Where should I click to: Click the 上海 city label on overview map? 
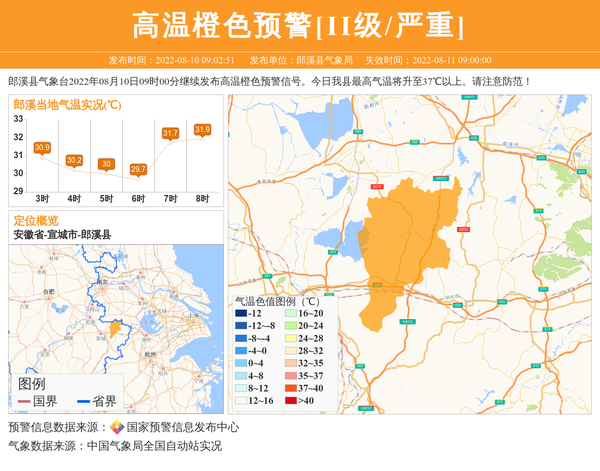point(193,315)
